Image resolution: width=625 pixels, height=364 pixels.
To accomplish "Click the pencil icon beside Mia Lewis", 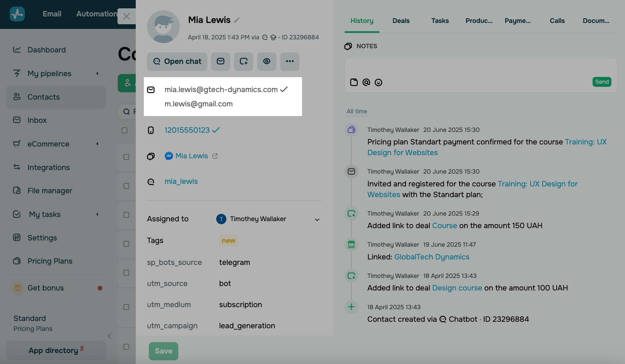I will (237, 20).
